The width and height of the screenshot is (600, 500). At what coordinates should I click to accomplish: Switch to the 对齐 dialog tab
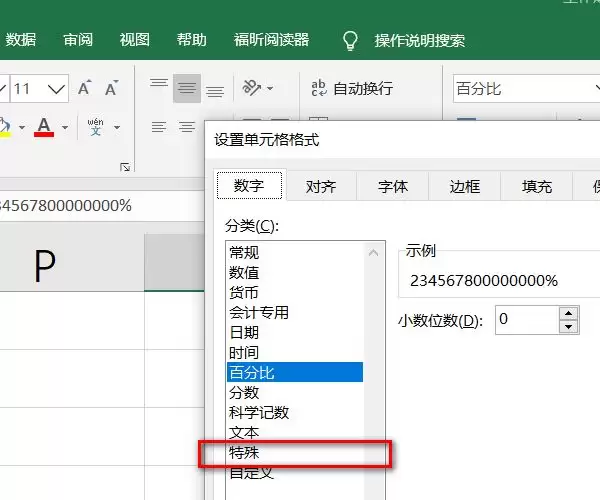click(x=321, y=186)
